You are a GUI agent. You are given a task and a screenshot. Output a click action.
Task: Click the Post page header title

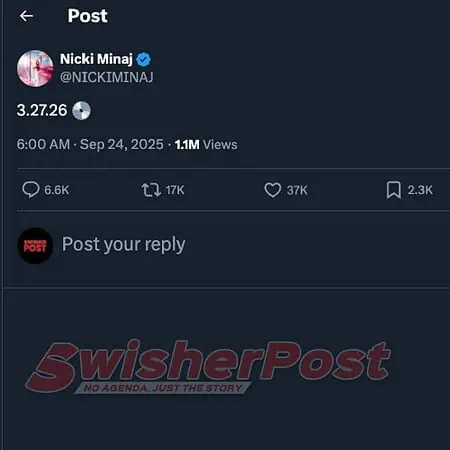[87, 16]
